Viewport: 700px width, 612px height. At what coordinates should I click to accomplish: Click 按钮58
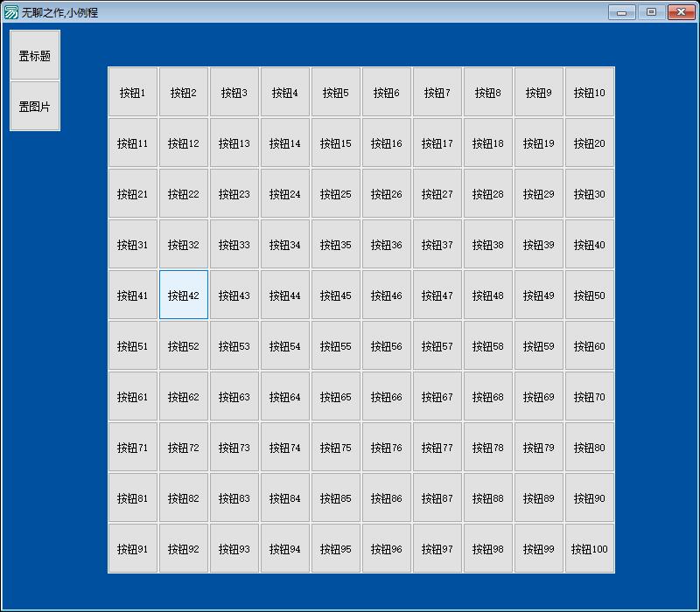point(488,345)
